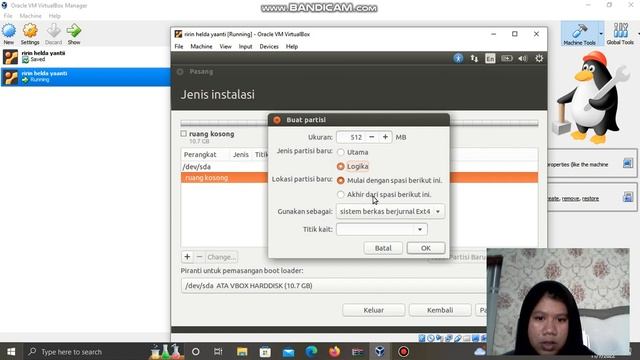Expand the Machine Tools dropdown arrow
640x360 pixels.
pyautogui.click(x=601, y=33)
